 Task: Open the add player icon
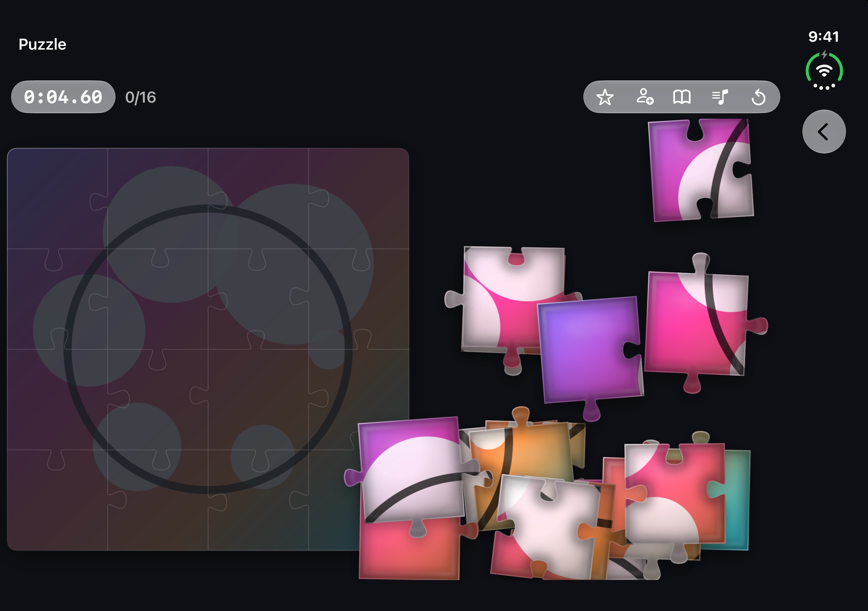[x=644, y=97]
